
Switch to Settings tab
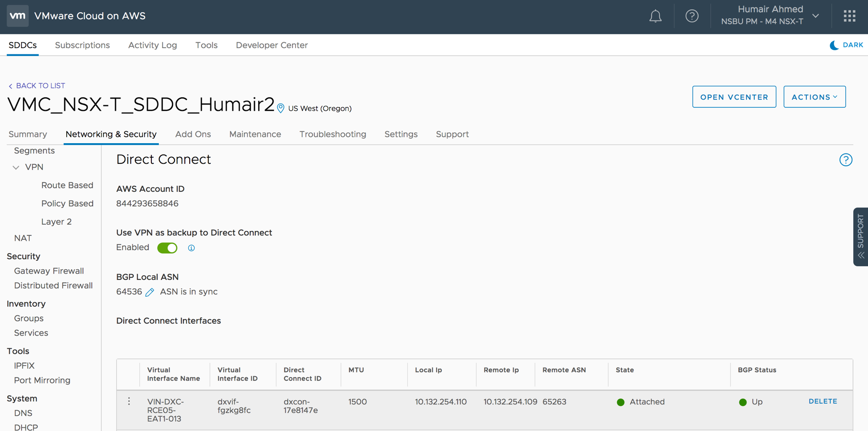(401, 134)
